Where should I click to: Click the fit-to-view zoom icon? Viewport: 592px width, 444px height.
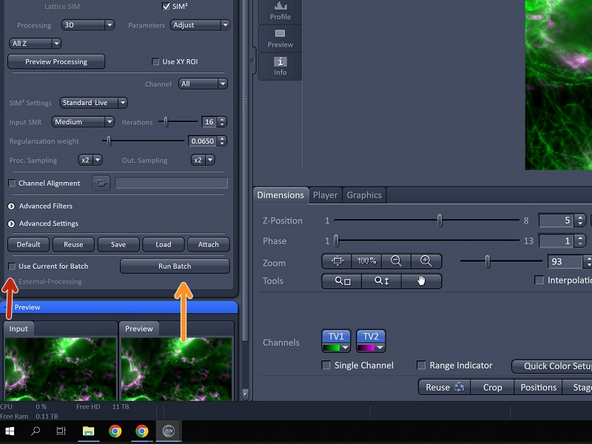coord(337,261)
